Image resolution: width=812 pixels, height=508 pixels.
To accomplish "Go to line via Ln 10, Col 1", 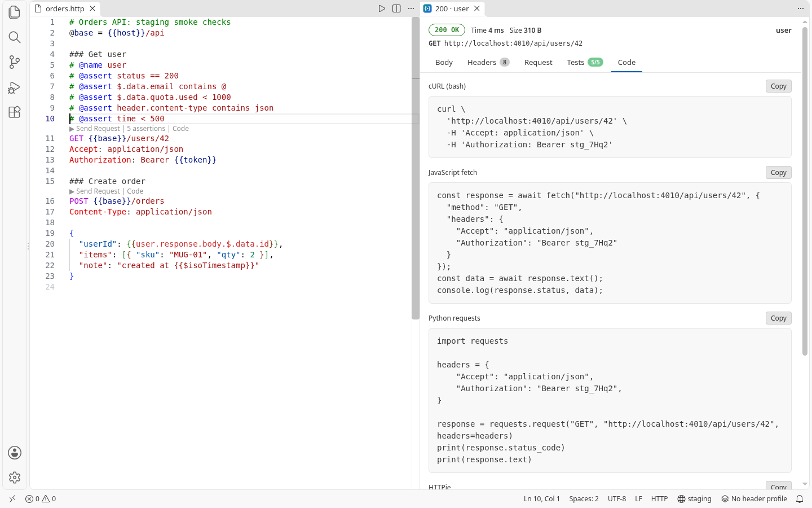I will tap(541, 499).
